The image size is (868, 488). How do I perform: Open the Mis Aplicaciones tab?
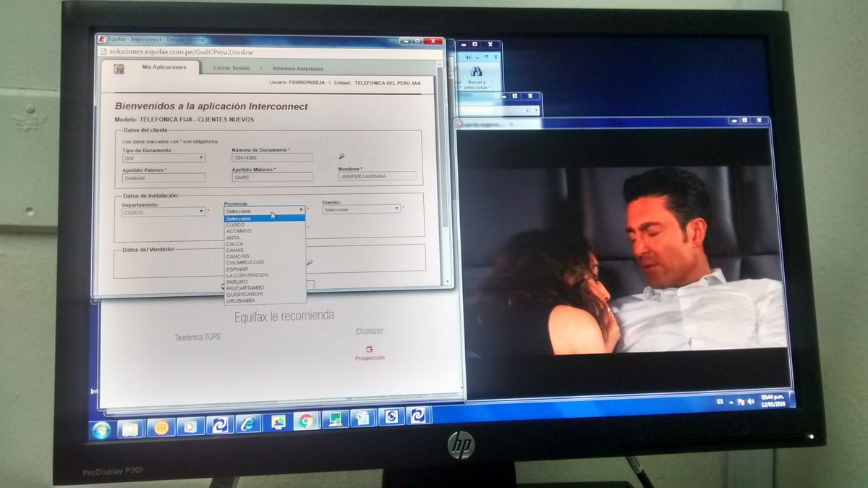(x=164, y=67)
